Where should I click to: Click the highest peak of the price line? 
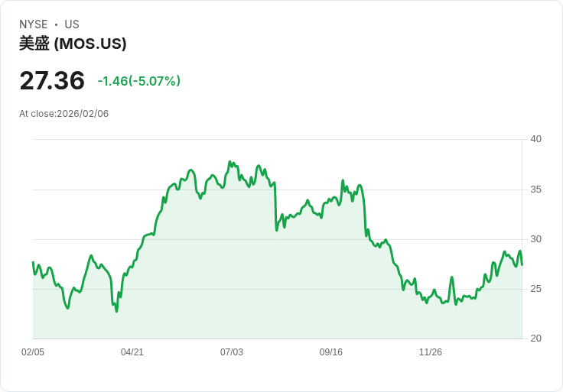[229, 162]
